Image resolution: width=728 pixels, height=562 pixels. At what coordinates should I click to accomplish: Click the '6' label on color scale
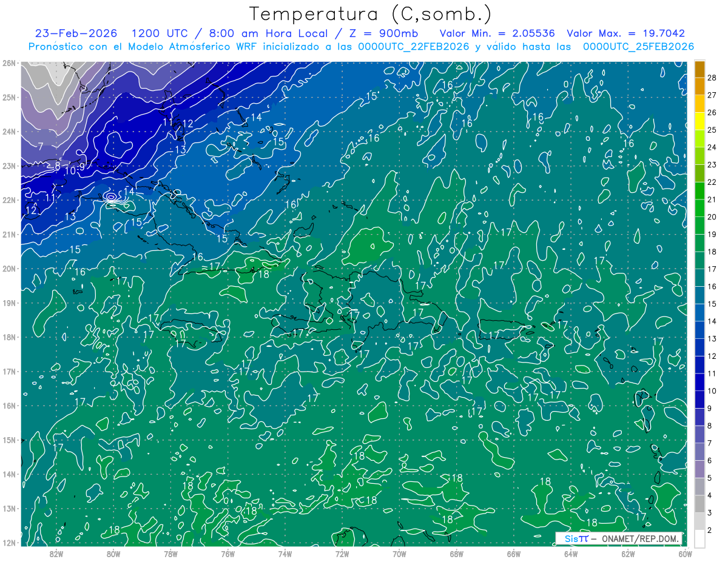(709, 461)
